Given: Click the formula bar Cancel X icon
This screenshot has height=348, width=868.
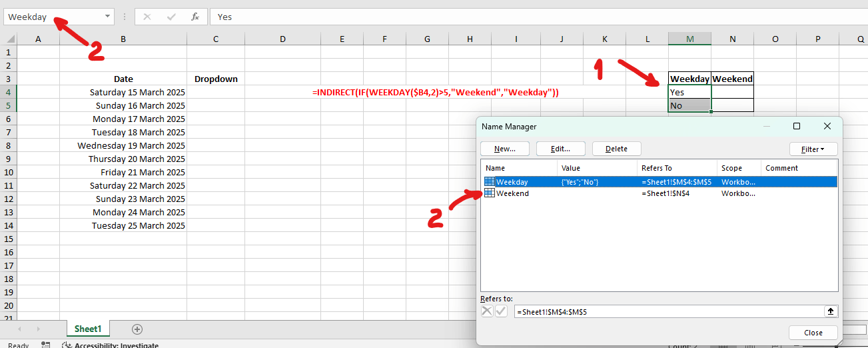Looking at the screenshot, I should [147, 17].
